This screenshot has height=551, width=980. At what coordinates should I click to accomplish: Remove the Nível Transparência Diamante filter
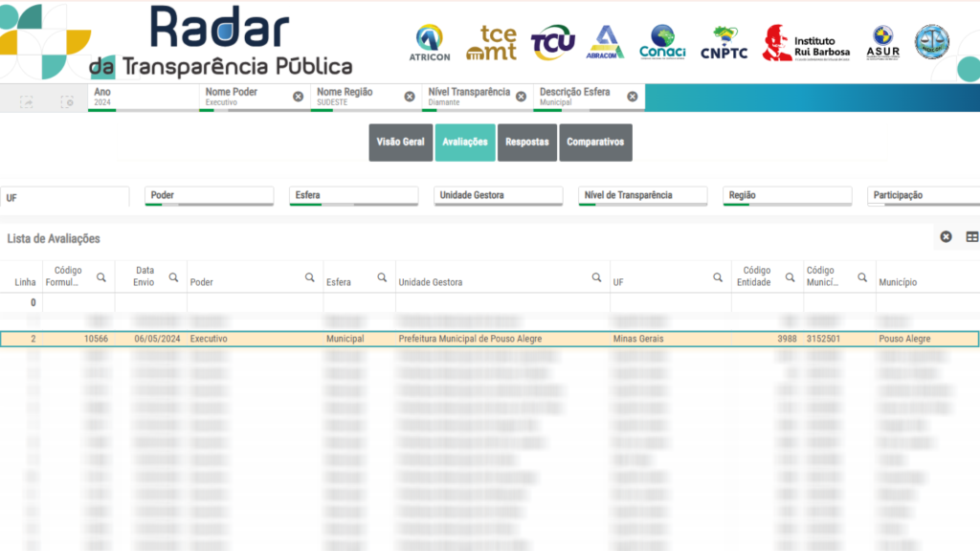pos(521,97)
